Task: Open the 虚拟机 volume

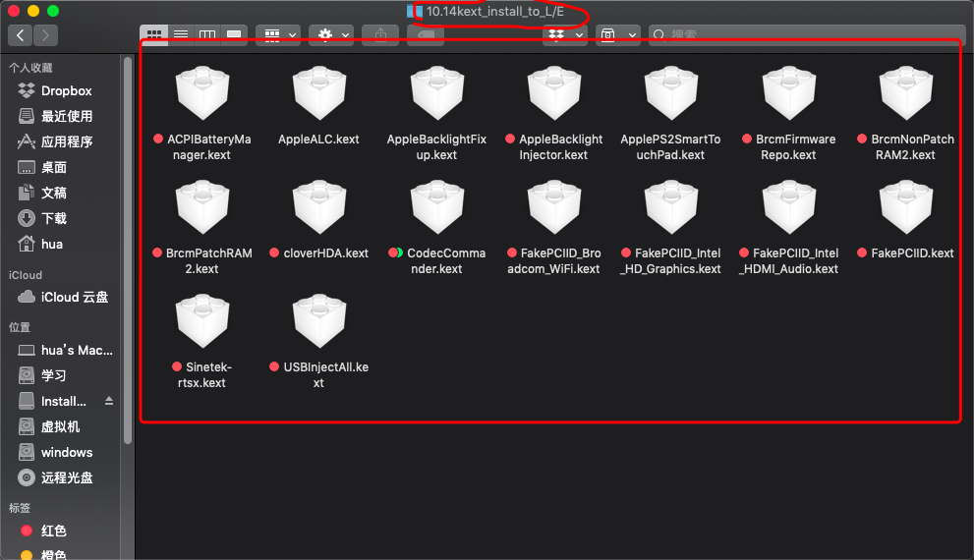Action: [60, 426]
